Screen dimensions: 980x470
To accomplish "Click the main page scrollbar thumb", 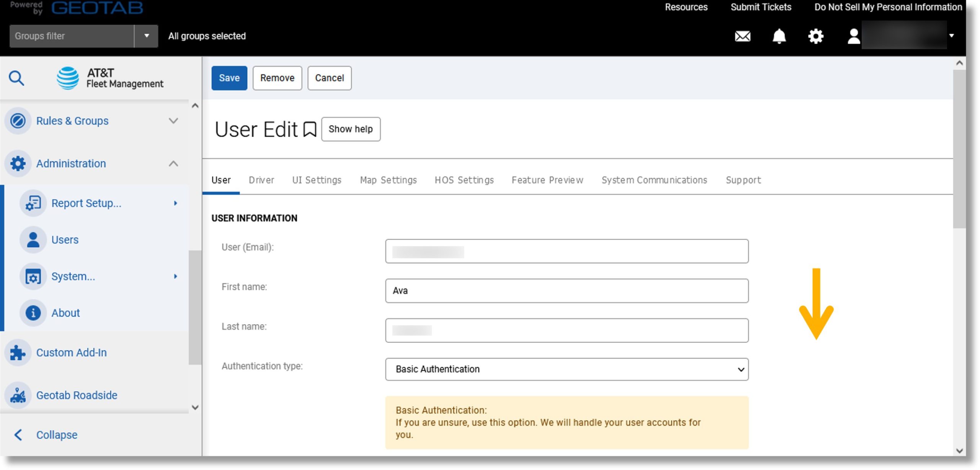I will tap(959, 149).
